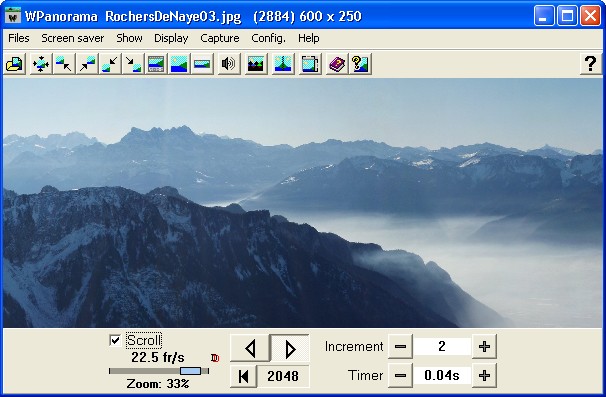The width and height of the screenshot is (606, 397).
Task: Click the 22.5 fr/s frame rate text
Action: [158, 357]
